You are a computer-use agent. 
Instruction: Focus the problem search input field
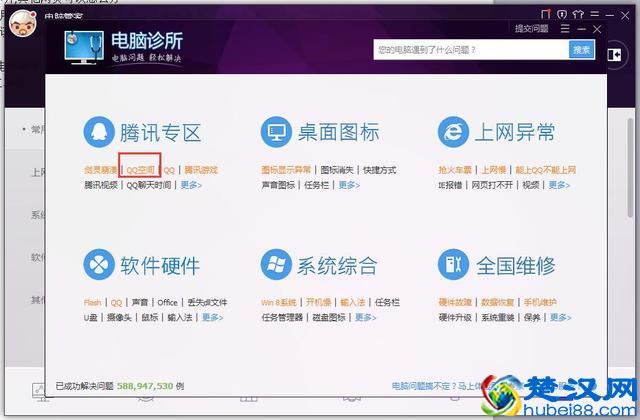point(471,50)
